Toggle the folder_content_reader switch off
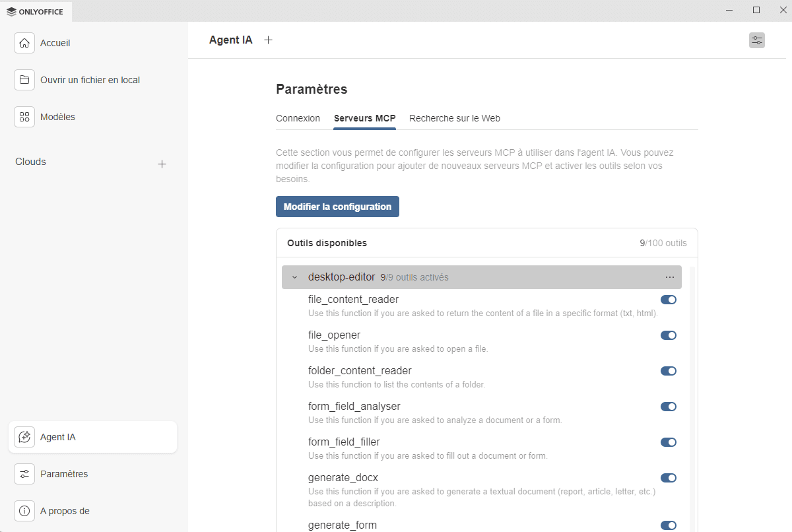Screen dimensions: 792x532 click(669, 371)
